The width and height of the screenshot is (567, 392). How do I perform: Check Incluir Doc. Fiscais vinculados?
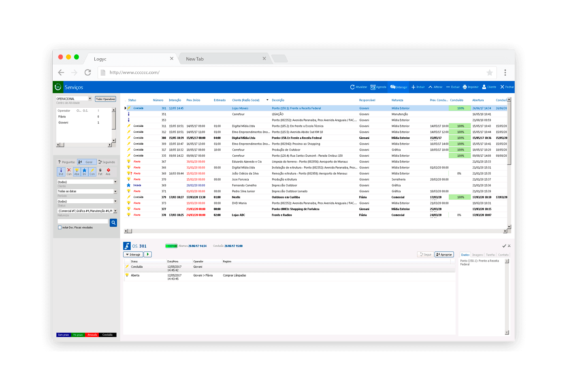pyautogui.click(x=60, y=228)
